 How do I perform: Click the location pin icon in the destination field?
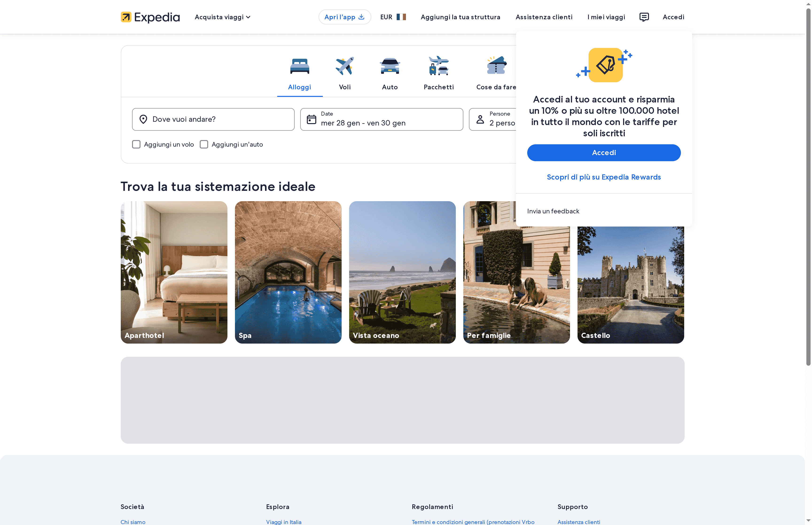[x=143, y=119]
